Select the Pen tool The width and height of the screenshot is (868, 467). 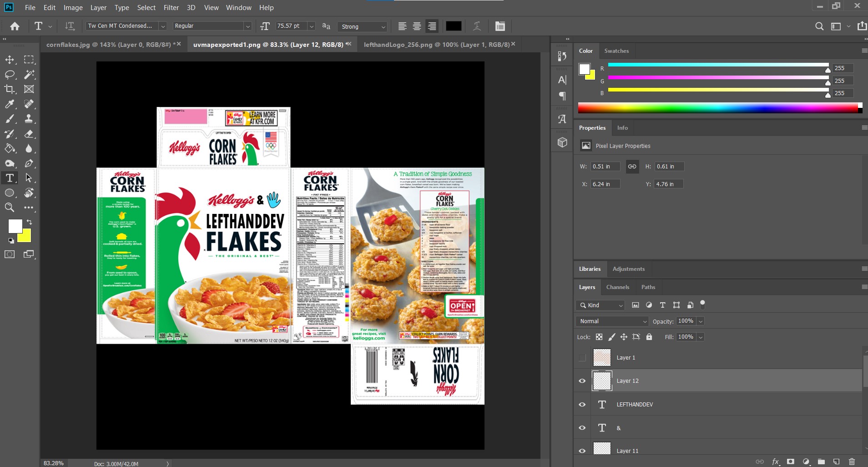pyautogui.click(x=29, y=163)
